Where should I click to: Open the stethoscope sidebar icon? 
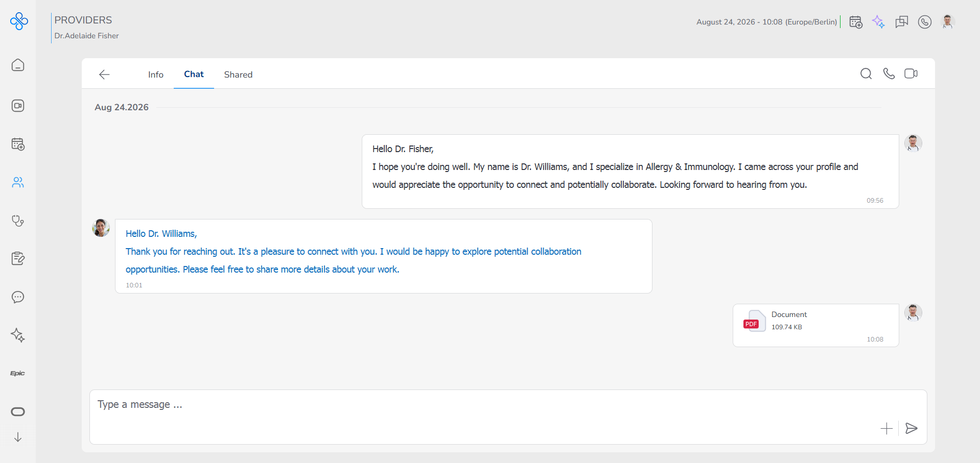18,221
